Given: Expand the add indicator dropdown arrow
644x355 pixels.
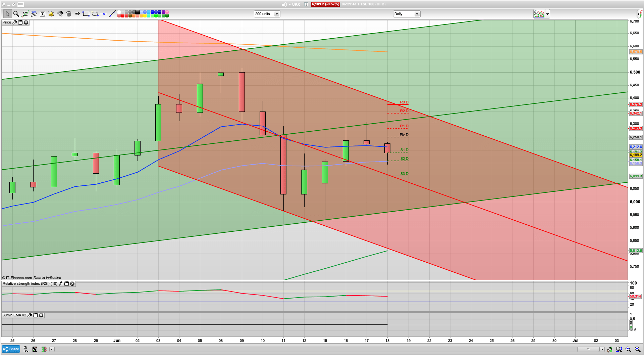Looking at the screenshot, I should pyautogui.click(x=548, y=14).
